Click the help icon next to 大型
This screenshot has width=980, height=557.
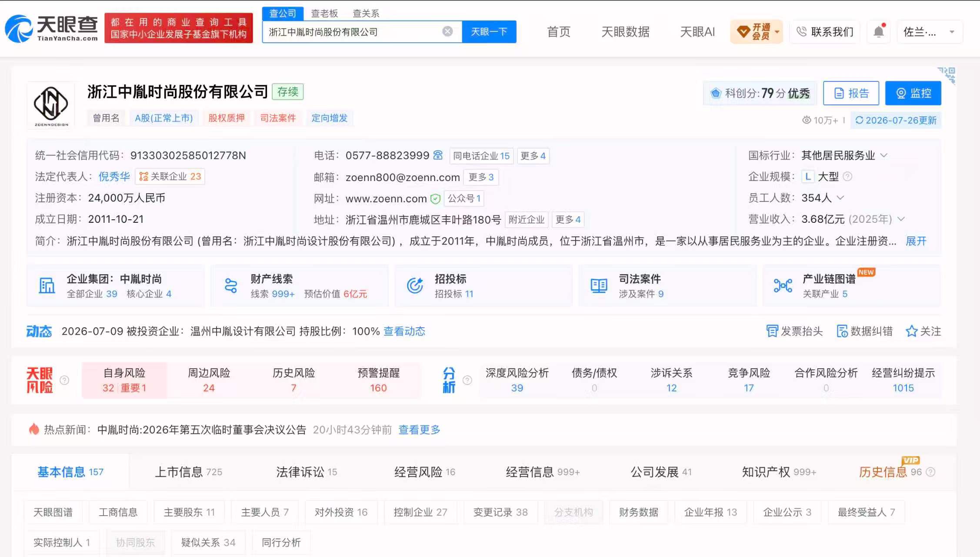pos(847,176)
